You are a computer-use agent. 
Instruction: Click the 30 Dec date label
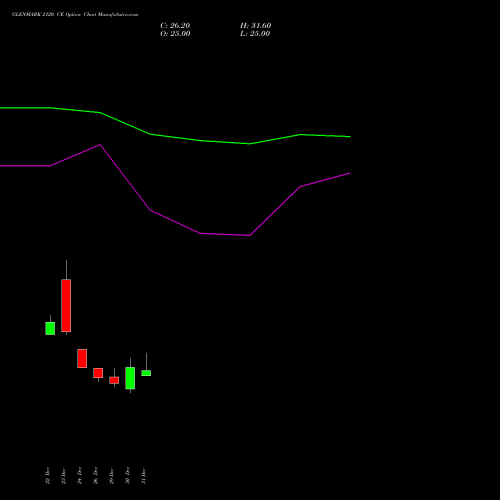coord(128,476)
